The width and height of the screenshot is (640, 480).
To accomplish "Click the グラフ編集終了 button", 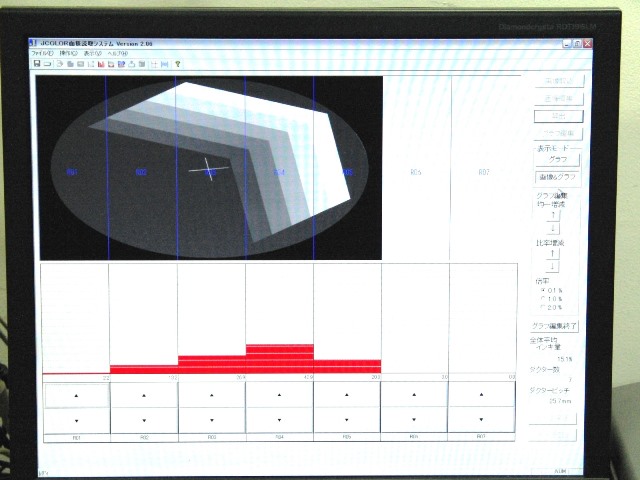I will point(554,326).
